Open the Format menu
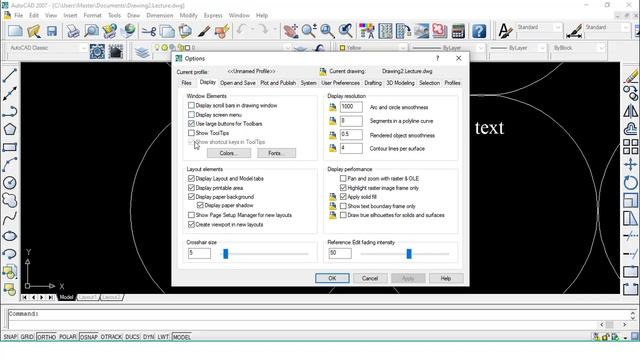Viewport: 640px width, 360px height. point(92,16)
